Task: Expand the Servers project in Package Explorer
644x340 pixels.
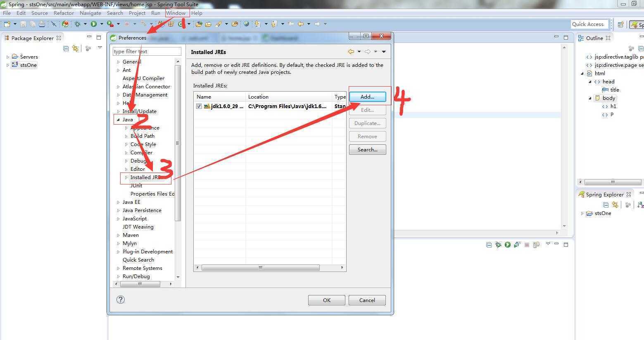Action: point(7,57)
